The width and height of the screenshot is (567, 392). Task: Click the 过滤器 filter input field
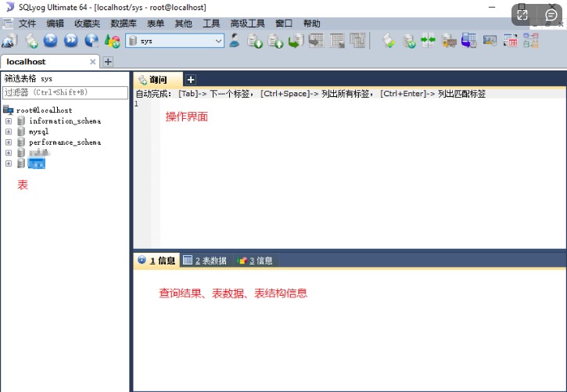coord(65,92)
